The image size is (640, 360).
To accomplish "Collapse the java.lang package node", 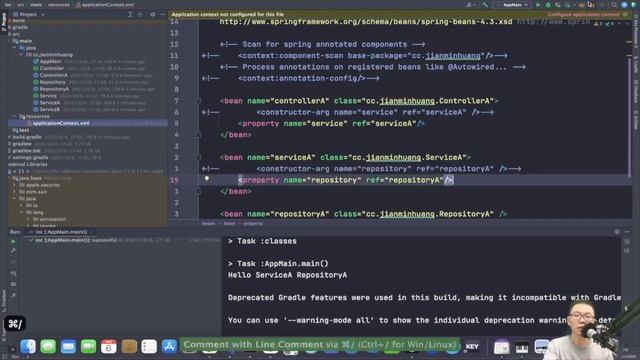I will coord(22,212).
